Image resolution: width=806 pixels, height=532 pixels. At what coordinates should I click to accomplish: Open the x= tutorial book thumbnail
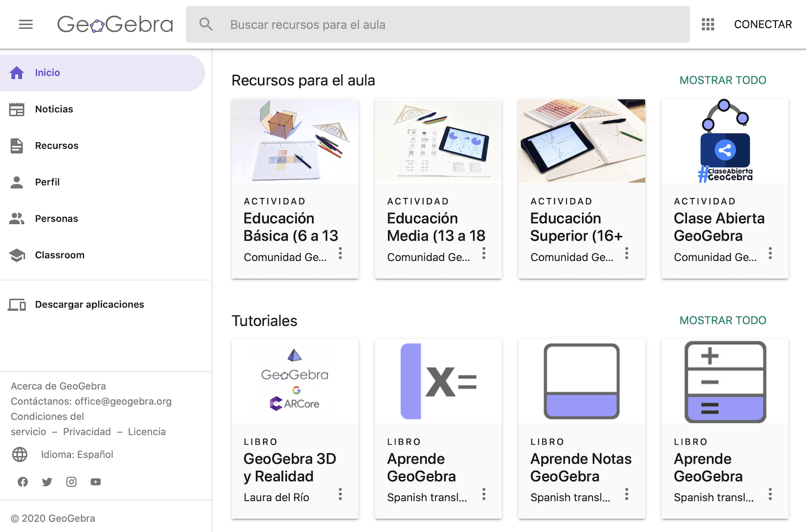point(438,381)
